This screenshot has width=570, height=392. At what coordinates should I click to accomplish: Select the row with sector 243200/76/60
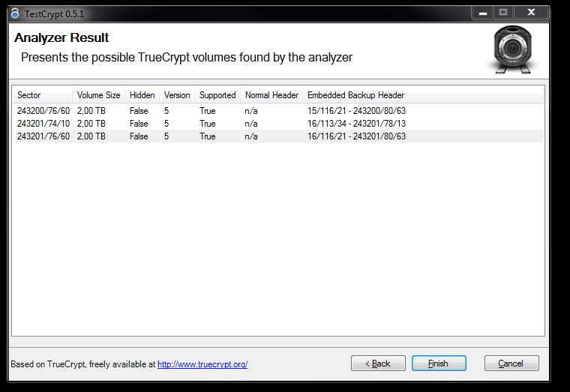point(279,111)
